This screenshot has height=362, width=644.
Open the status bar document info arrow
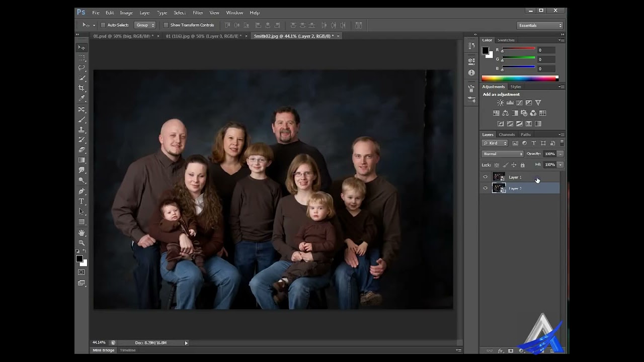pyautogui.click(x=186, y=343)
